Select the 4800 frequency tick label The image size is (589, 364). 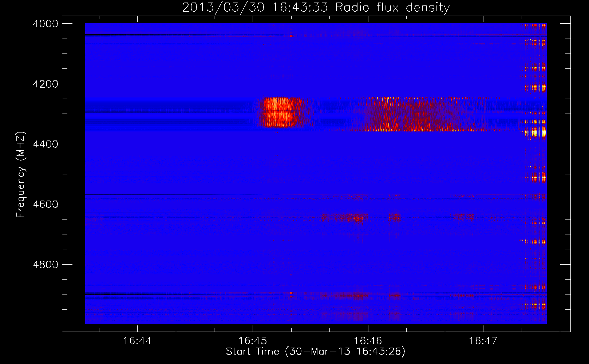coord(46,265)
